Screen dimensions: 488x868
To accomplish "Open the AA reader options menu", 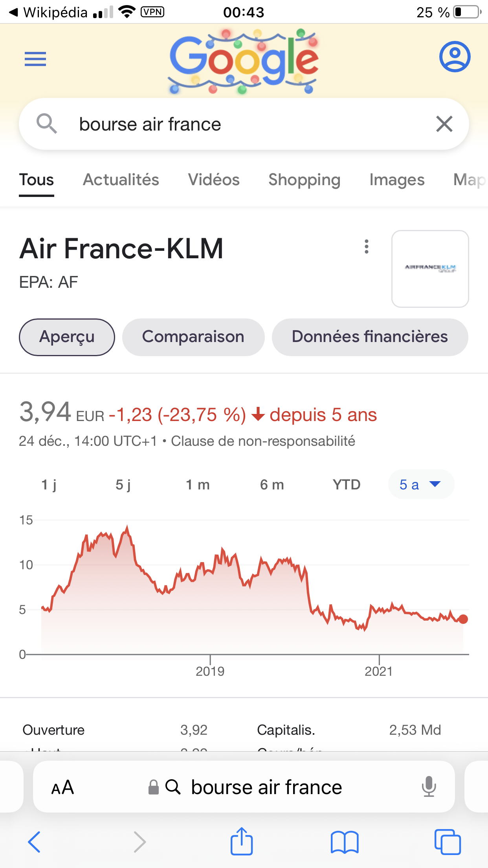I will pyautogui.click(x=62, y=787).
